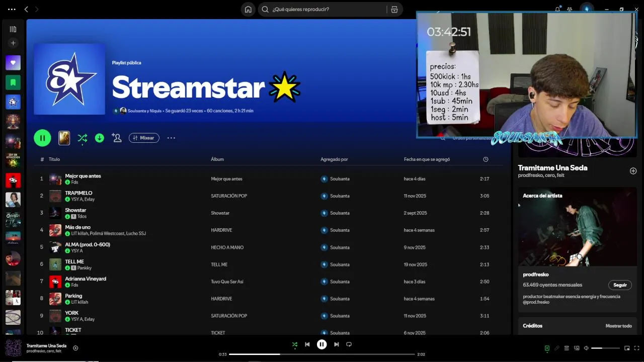The image size is (644, 362).
Task: Open the Tramitame Una Seda title link
Action: [x=552, y=168]
